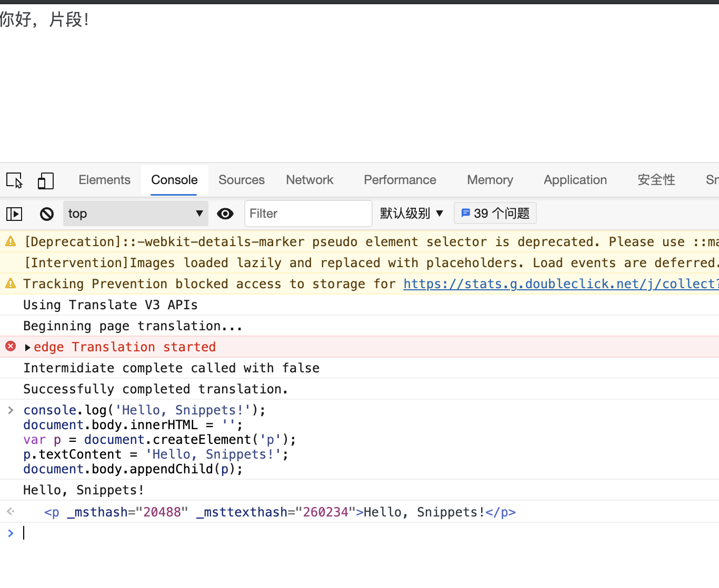This screenshot has height=588, width=719.
Task: Click the console prompt input line
Action: click(316, 533)
